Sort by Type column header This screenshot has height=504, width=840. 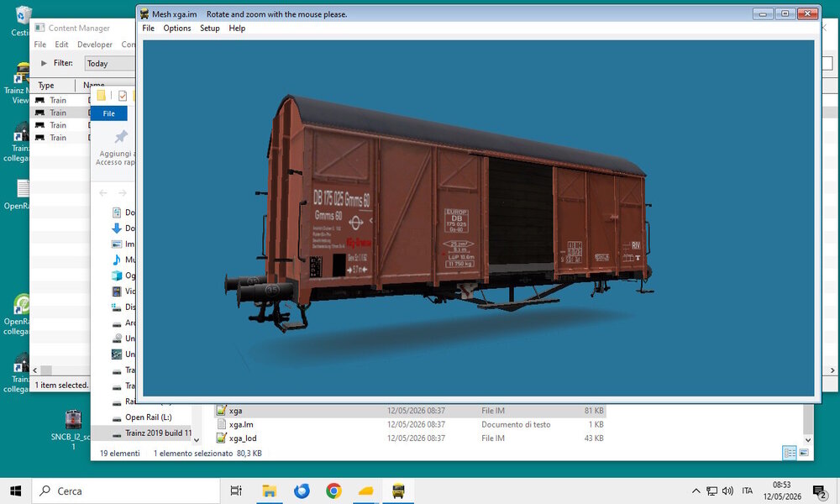coord(46,85)
